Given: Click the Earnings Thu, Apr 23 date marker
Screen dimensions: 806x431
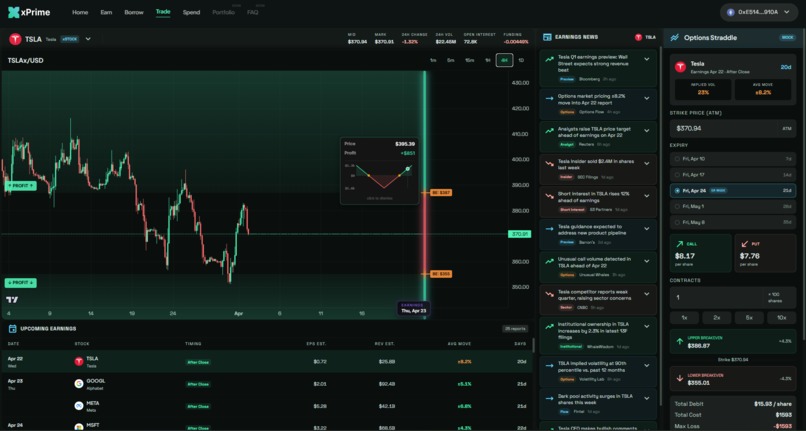Looking at the screenshot, I should pyautogui.click(x=413, y=308).
